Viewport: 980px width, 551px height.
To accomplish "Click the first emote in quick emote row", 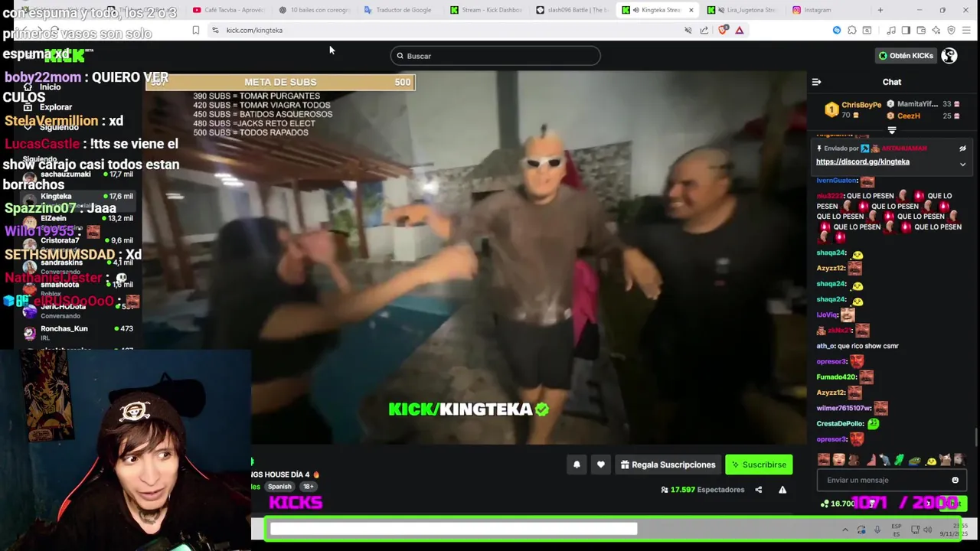I will coord(824,460).
